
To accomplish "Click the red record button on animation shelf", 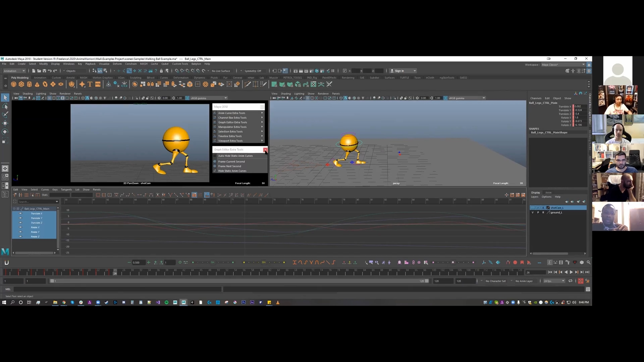I will pyautogui.click(x=515, y=262).
